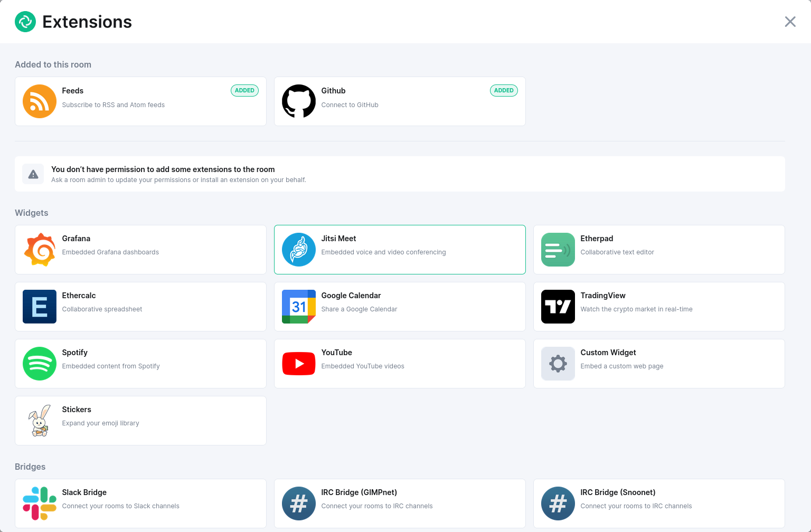This screenshot has height=532, width=811.
Task: Open the Google Calendar widget icon
Action: (298, 307)
